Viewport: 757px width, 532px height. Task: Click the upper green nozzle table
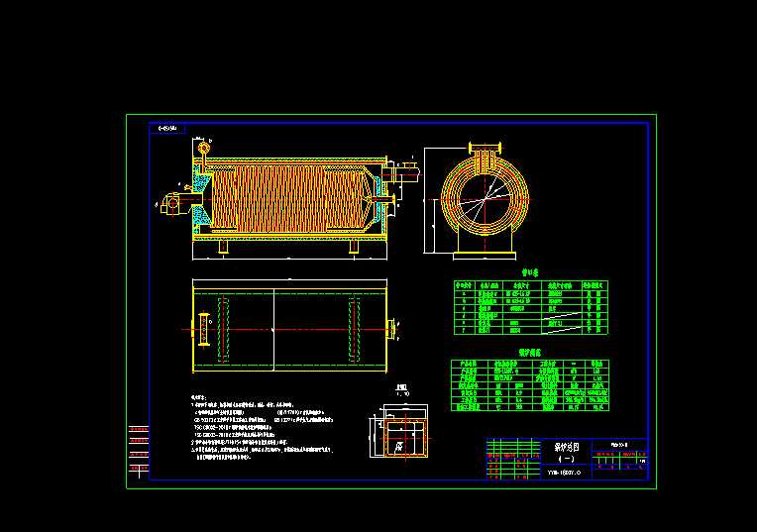click(530, 307)
